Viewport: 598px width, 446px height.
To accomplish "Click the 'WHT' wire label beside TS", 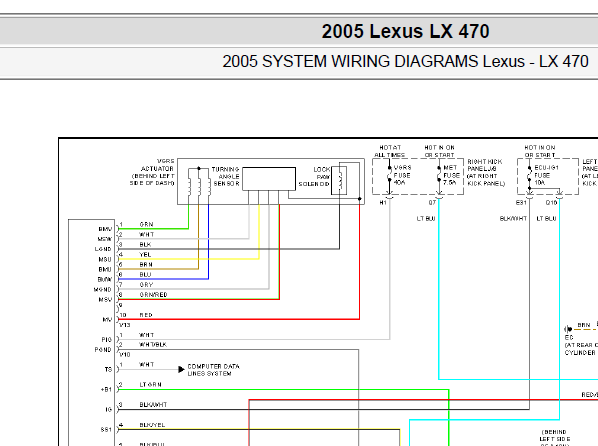I will (x=147, y=364).
